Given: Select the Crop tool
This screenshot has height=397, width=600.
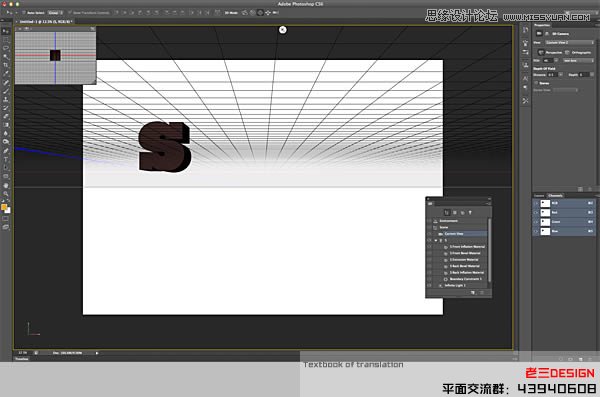Looking at the screenshot, I should tap(6, 65).
